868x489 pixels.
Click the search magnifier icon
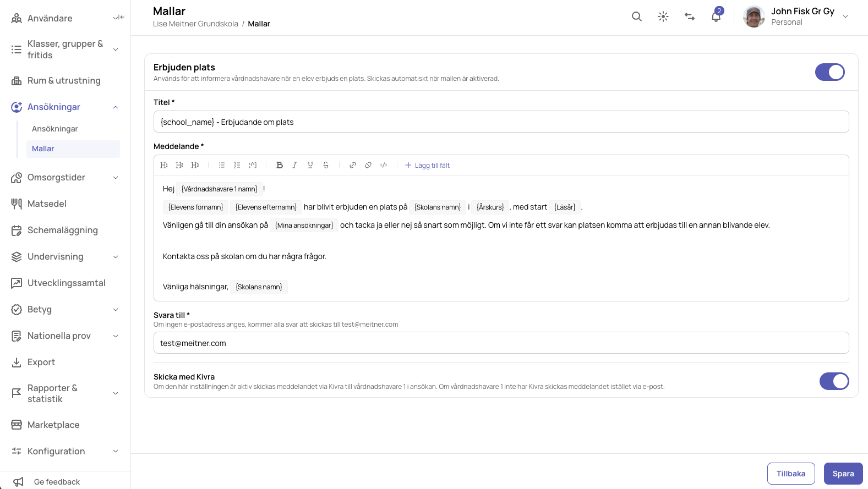pos(637,17)
